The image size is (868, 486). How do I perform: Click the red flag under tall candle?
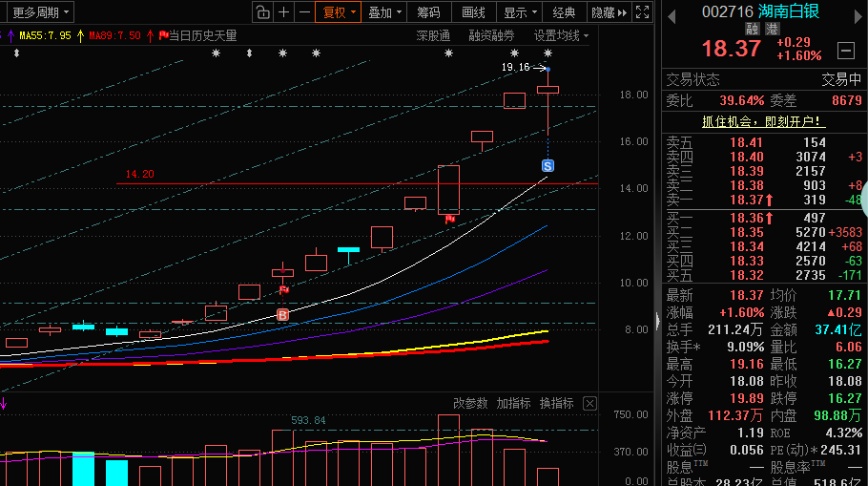coord(450,220)
